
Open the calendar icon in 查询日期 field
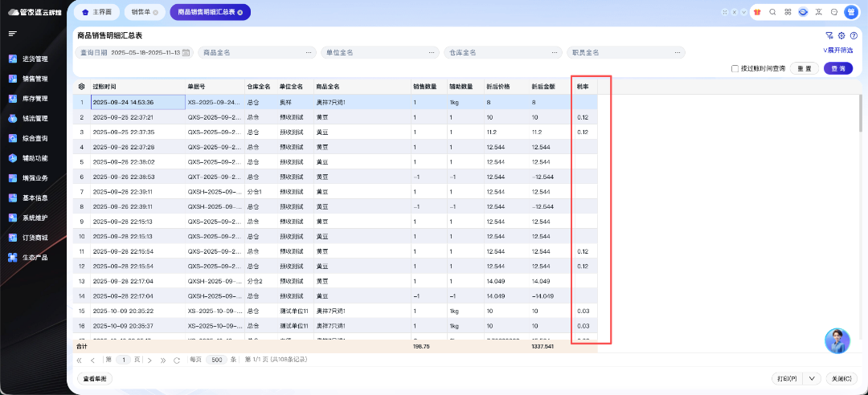point(186,52)
